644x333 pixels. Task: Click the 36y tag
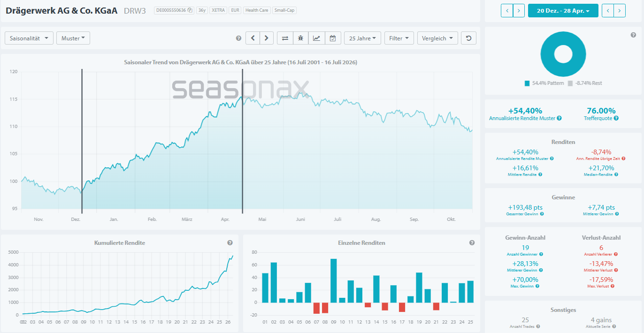click(202, 10)
